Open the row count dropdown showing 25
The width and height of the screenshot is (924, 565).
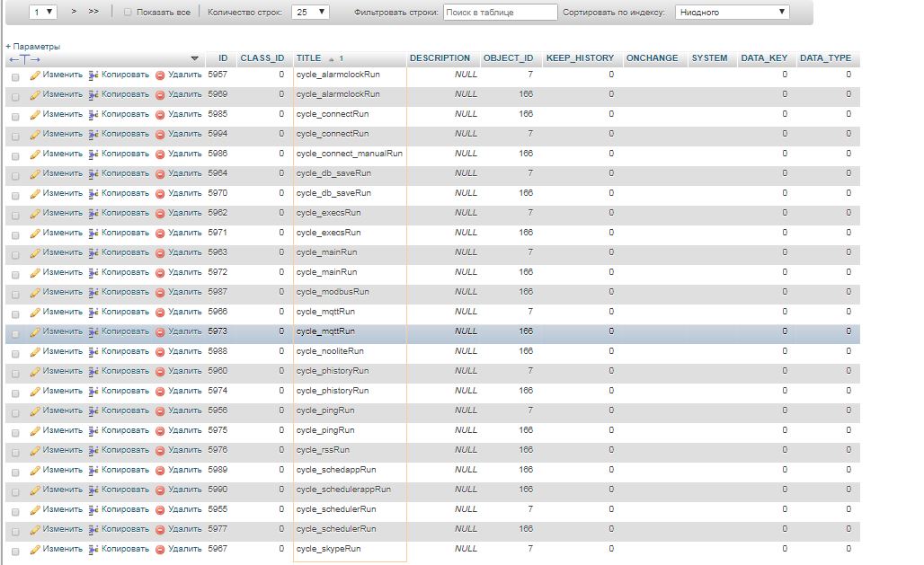(x=310, y=13)
